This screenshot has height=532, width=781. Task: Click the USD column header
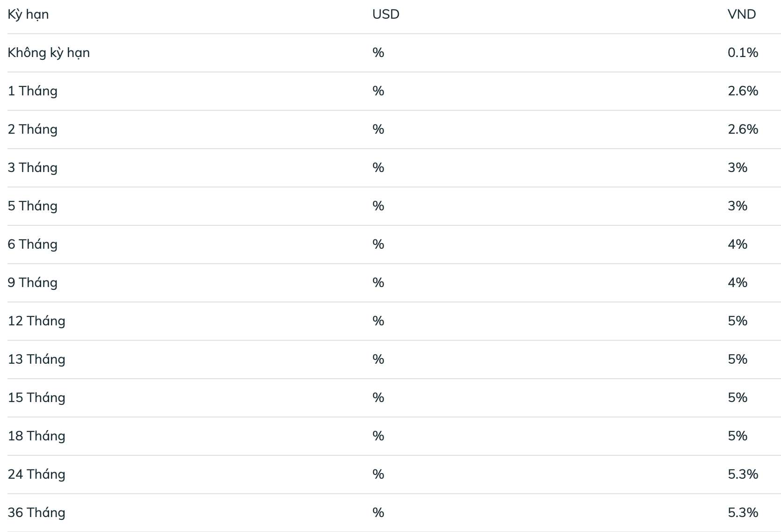[385, 14]
